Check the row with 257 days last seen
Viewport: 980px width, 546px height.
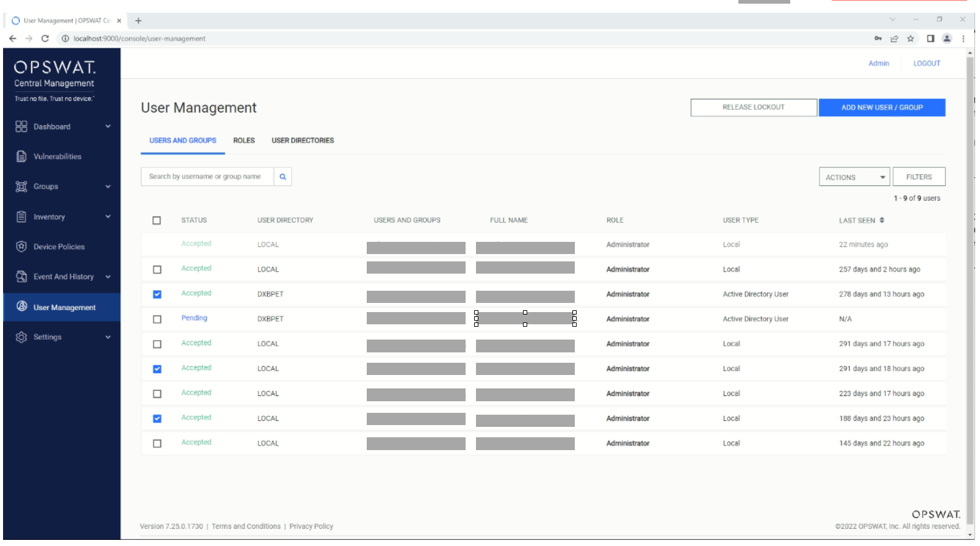[157, 269]
